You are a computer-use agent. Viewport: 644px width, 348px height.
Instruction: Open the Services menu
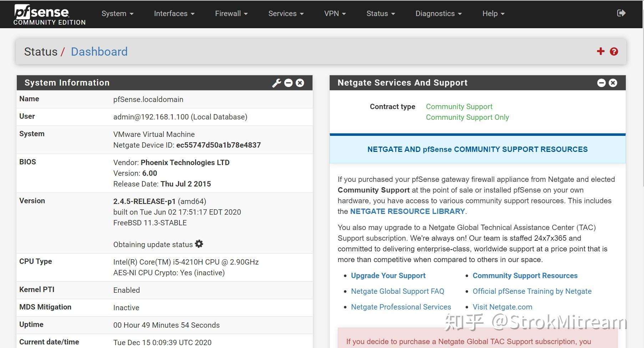(x=285, y=13)
